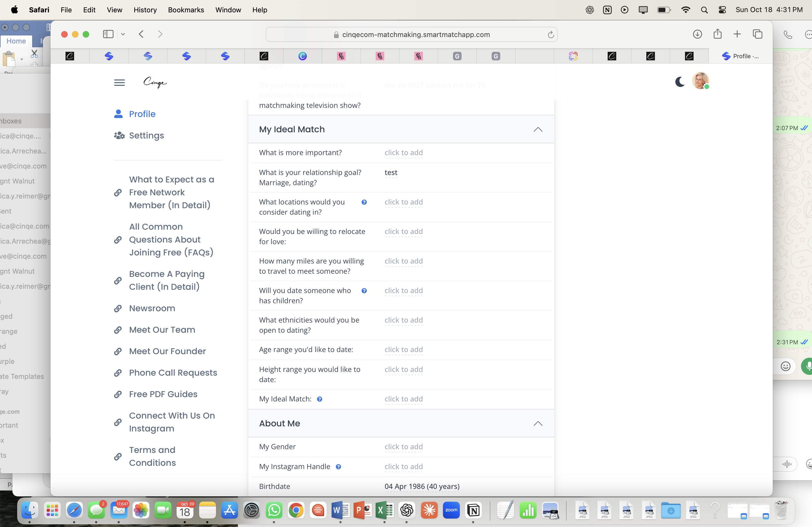This screenshot has width=812, height=527.
Task: Add an answer for Age range you'd like to date
Action: (404, 350)
